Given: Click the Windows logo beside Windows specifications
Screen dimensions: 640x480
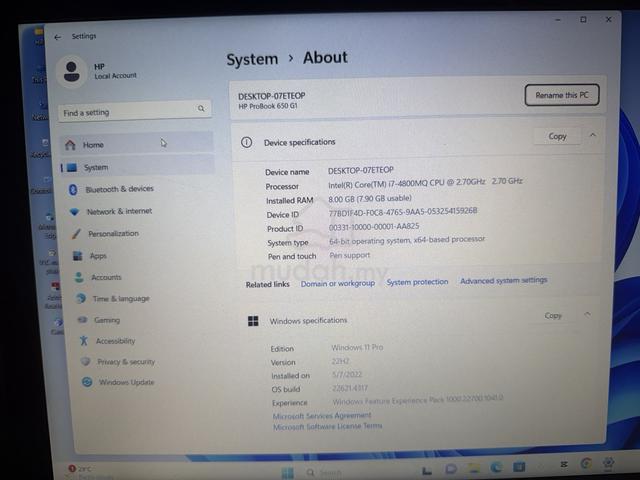Looking at the screenshot, I should [x=253, y=321].
